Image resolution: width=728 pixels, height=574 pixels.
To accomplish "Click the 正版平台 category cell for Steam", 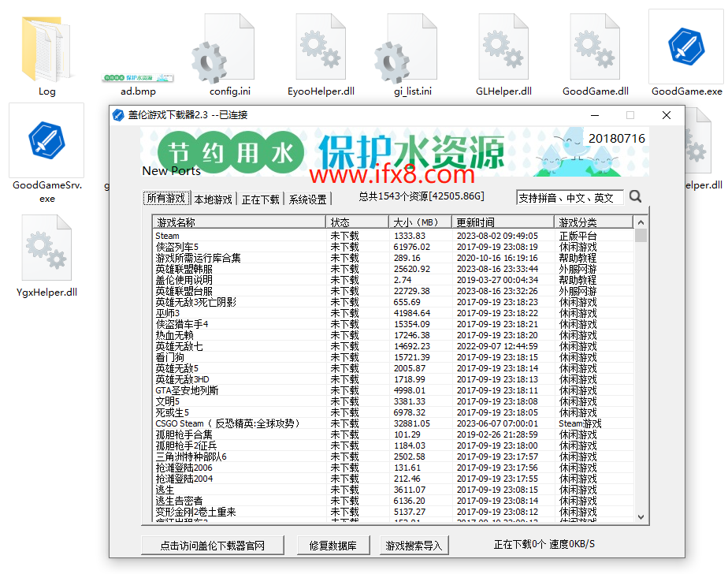I will 578,236.
